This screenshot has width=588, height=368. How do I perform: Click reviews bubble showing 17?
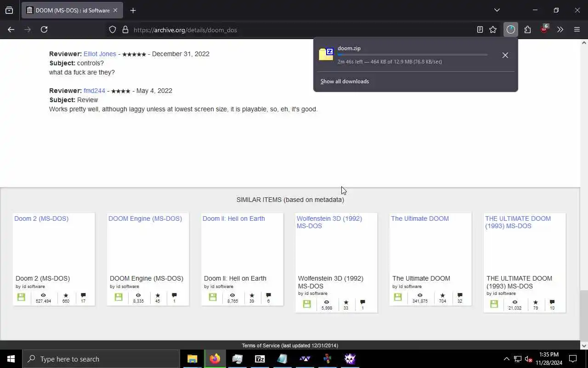[83, 295]
